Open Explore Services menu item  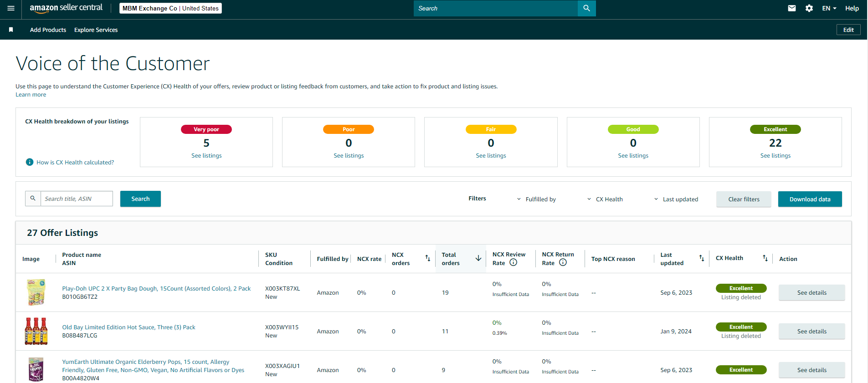96,30
